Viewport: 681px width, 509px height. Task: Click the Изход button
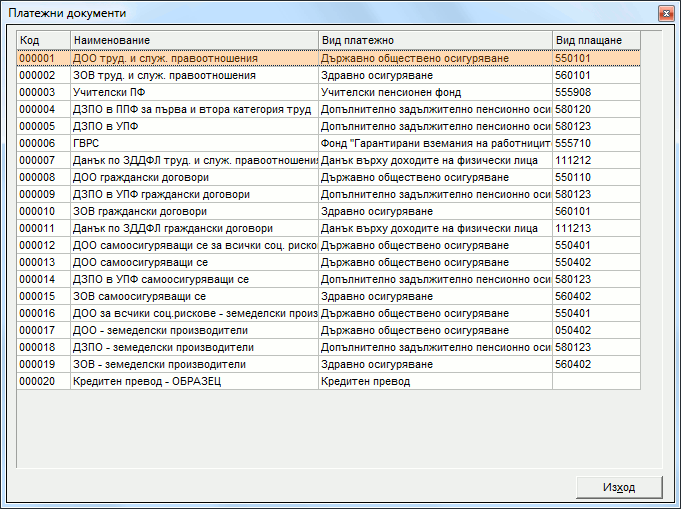pos(619,487)
